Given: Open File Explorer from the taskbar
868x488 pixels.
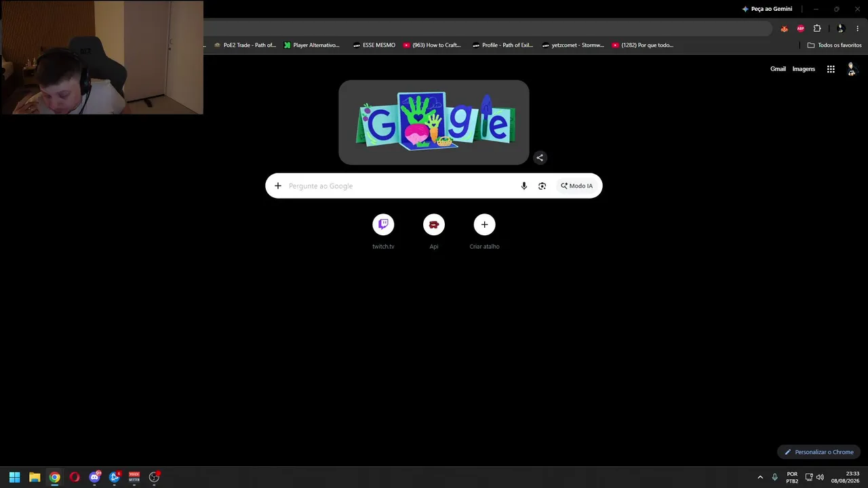Looking at the screenshot, I should (x=35, y=477).
